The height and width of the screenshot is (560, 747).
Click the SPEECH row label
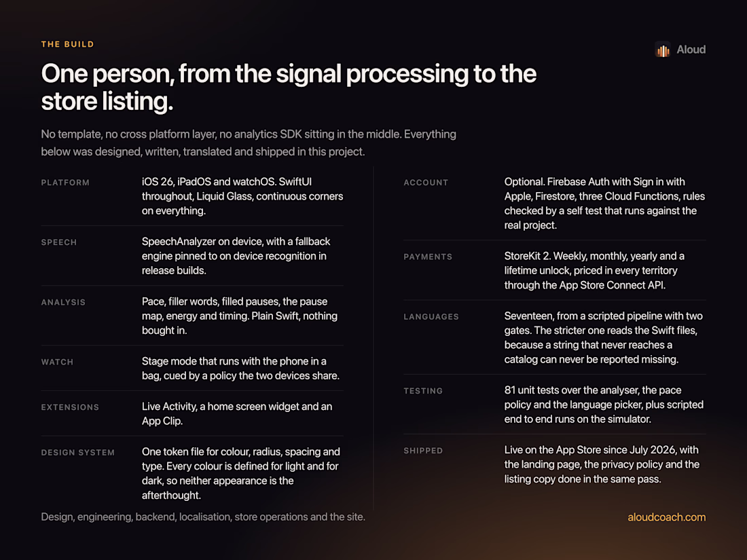pyautogui.click(x=58, y=242)
